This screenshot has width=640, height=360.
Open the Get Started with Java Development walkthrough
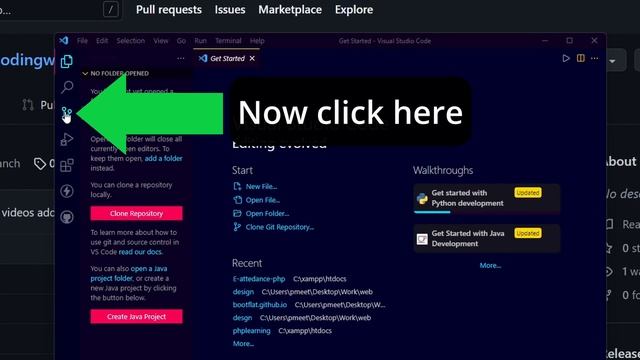[x=487, y=238]
